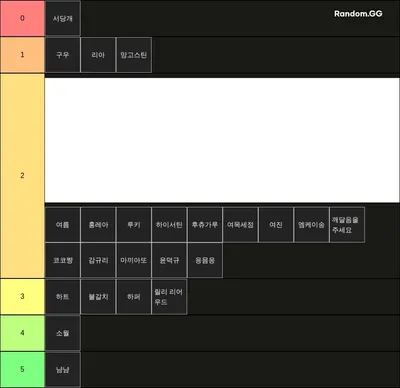Select the yellow tier 3 label

pyautogui.click(x=22, y=297)
